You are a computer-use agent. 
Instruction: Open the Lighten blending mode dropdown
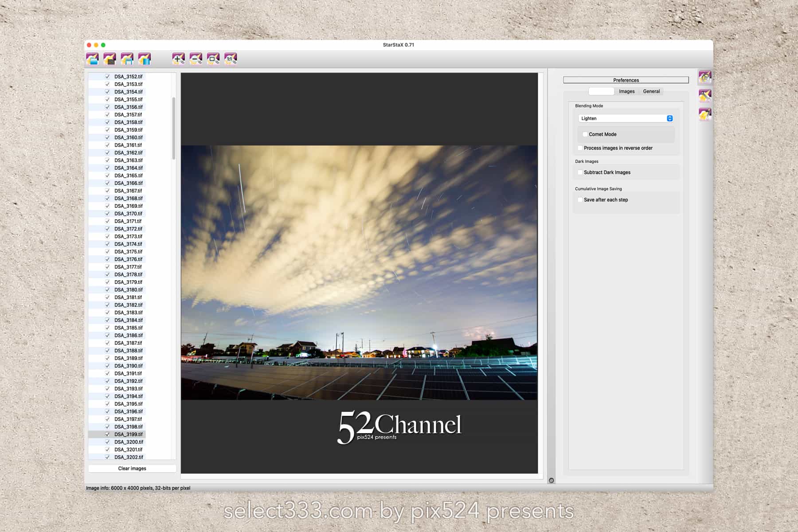coord(626,118)
